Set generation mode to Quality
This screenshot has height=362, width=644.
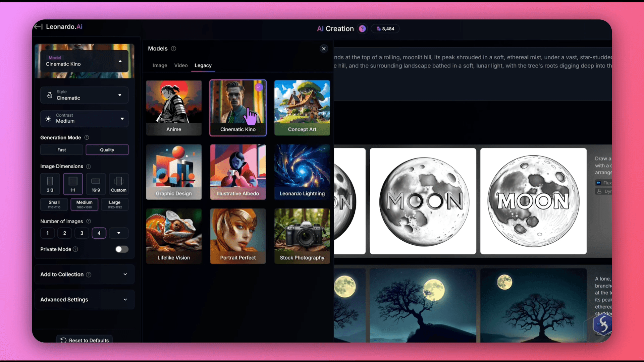pos(107,150)
